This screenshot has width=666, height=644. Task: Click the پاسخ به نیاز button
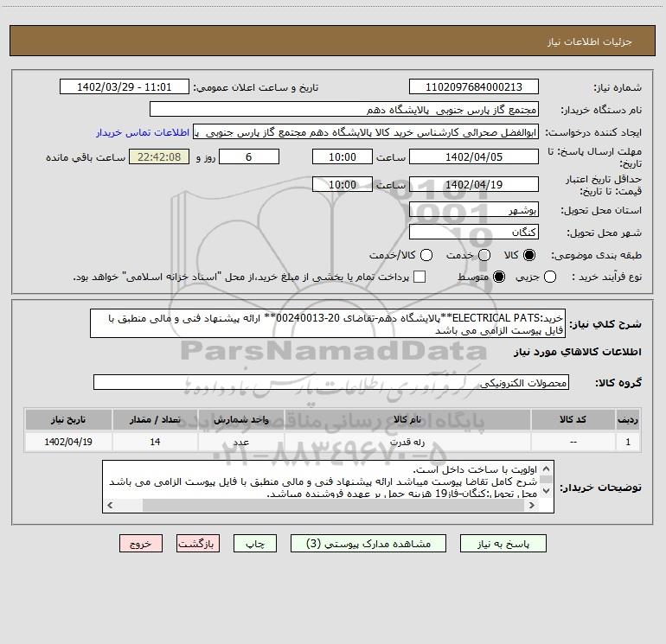tap(503, 544)
